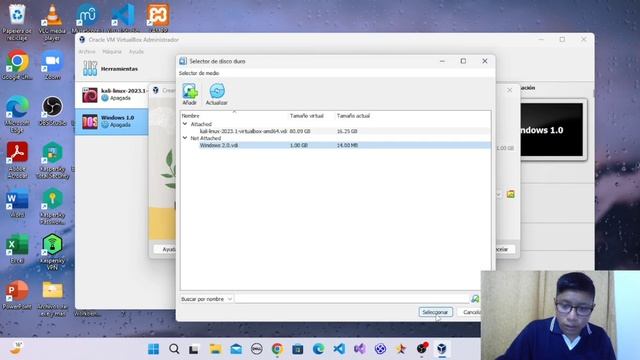Open the XAMPP desktop shortcut
Viewport: 640px width, 360px height.
[x=158, y=18]
